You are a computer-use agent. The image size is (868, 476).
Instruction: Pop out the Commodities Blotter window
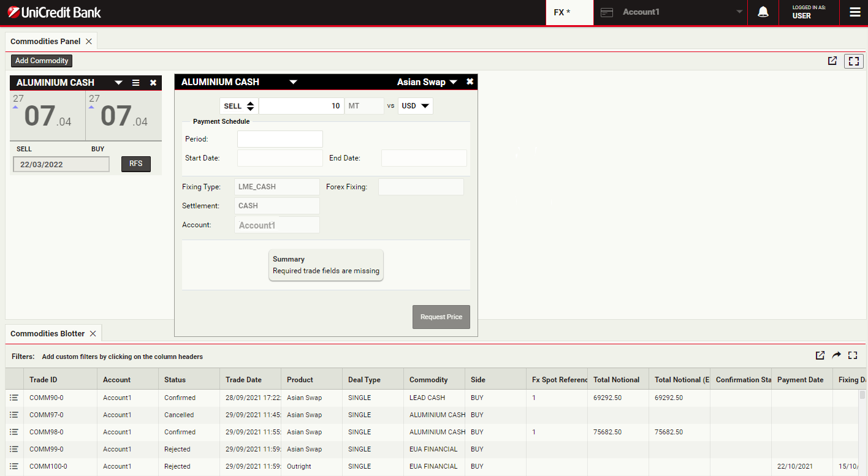[x=820, y=355]
